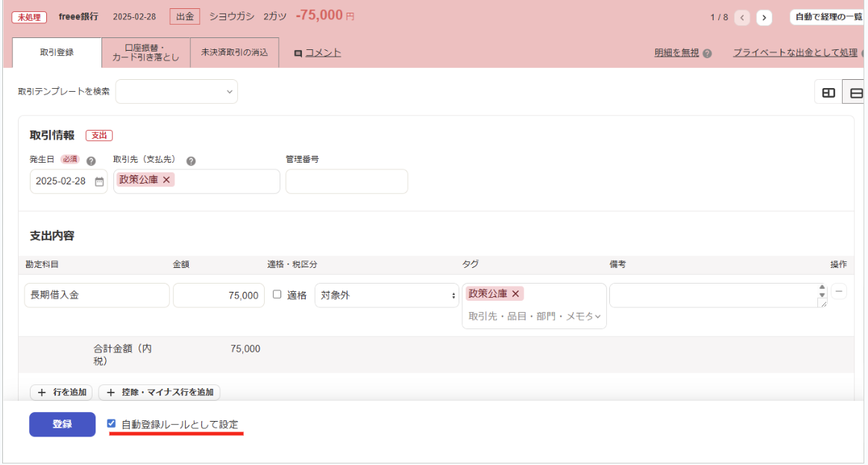
Task: Remove 政策公庫 tag in タグ column
Action: click(x=515, y=294)
